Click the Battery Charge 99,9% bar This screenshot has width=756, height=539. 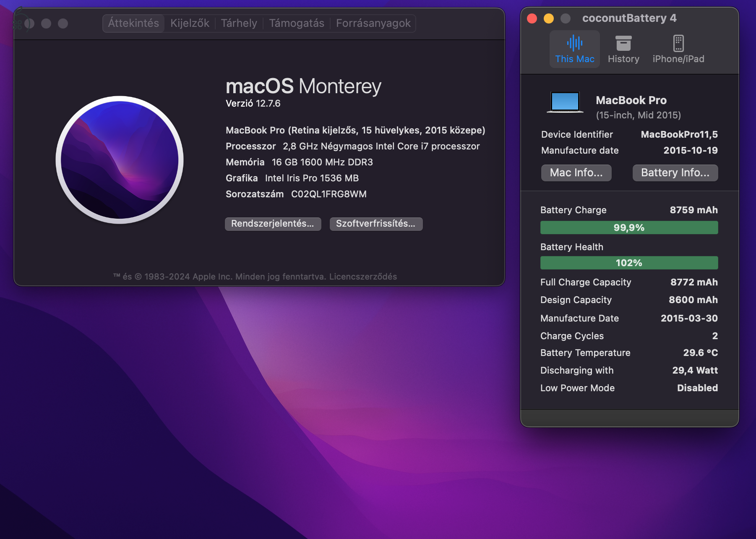(629, 228)
